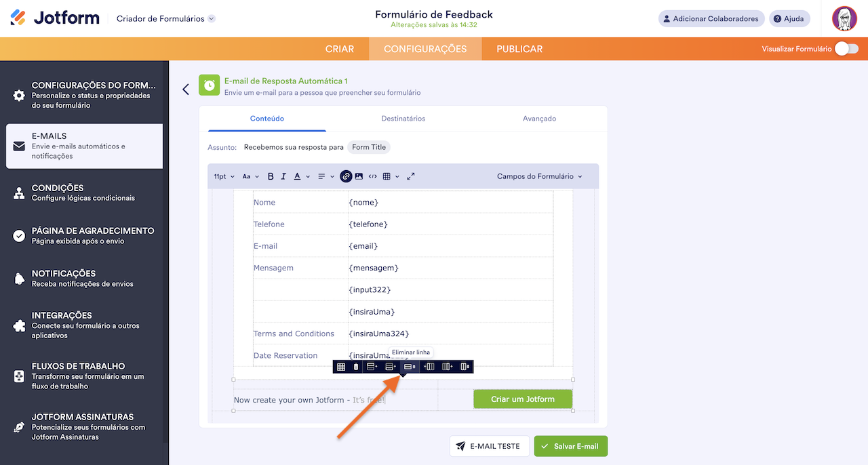The image size is (868, 465).
Task: Open the link insertion tool
Action: coord(346,176)
